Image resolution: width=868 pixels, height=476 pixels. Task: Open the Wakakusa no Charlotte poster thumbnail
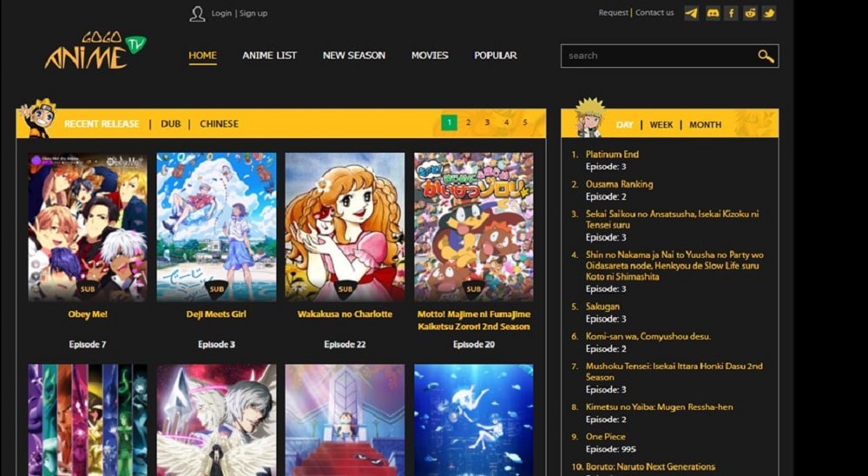coord(345,228)
